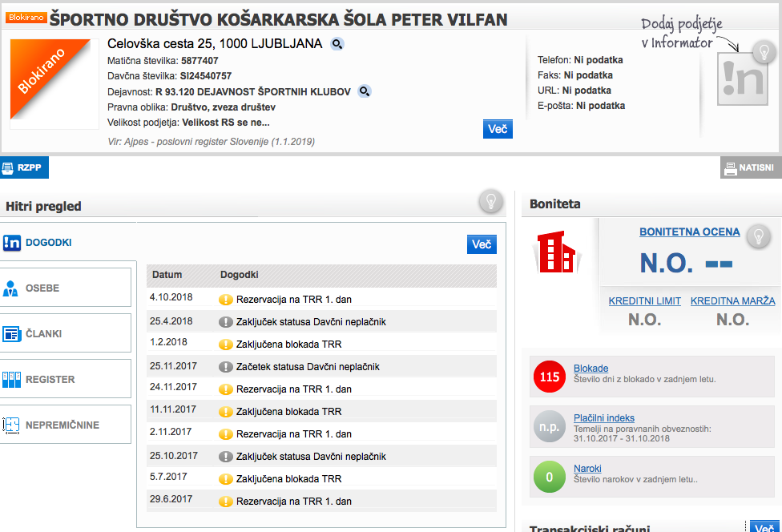
Task: Select the Register tab
Action: pyautogui.click(x=66, y=379)
